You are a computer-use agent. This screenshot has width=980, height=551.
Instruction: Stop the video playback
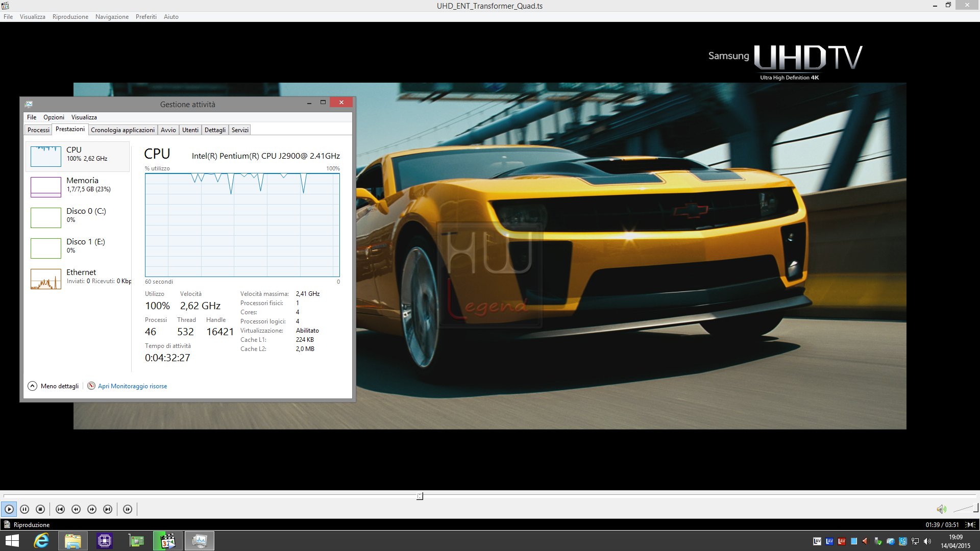[40, 509]
